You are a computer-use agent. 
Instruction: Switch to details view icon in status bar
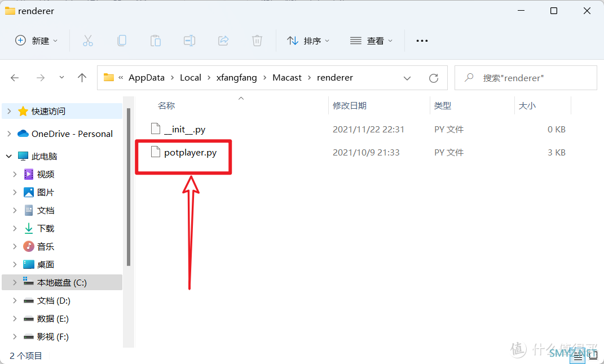[x=578, y=357]
